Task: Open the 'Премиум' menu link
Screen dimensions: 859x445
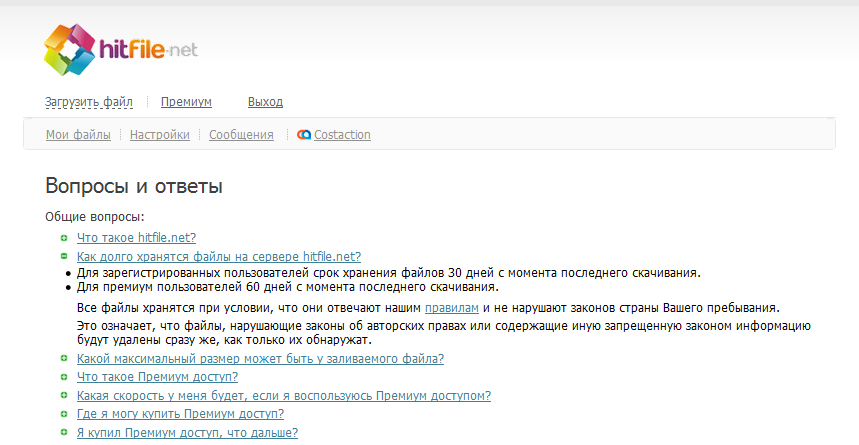Action: (186, 102)
